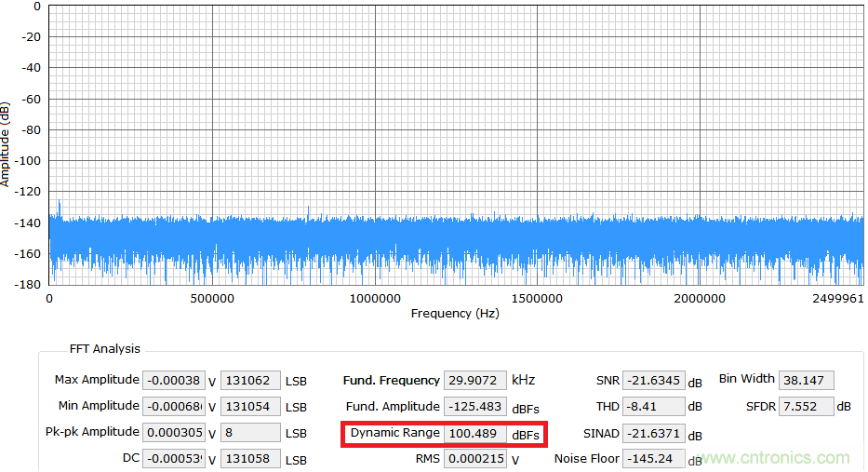Select the DC LSB value 131058
This screenshot has width=868, height=472.
249,459
